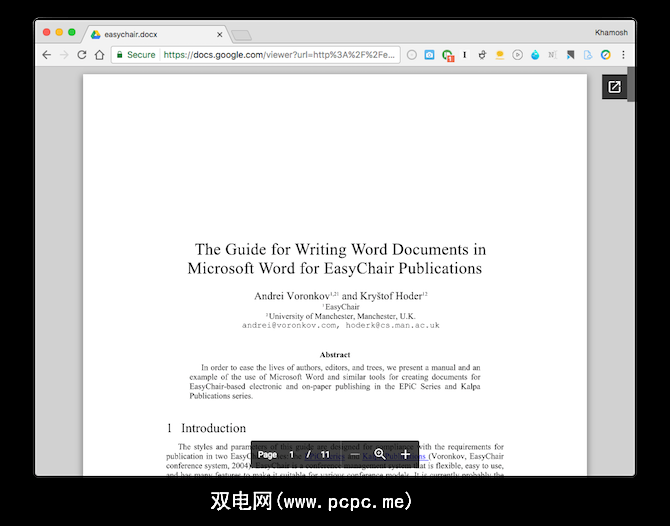The height and width of the screenshot is (526, 670).
Task: Click the forward navigation arrow
Action: click(64, 55)
